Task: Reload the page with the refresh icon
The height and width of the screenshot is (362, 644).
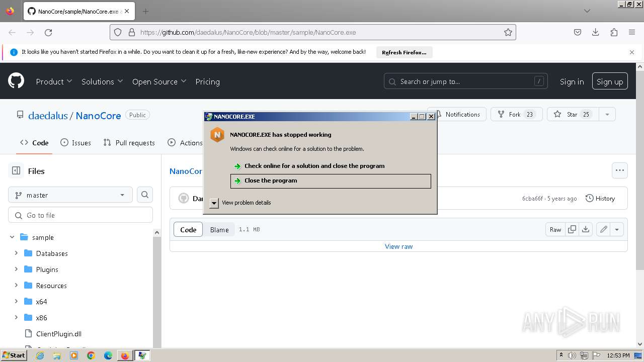Action: pos(48,32)
